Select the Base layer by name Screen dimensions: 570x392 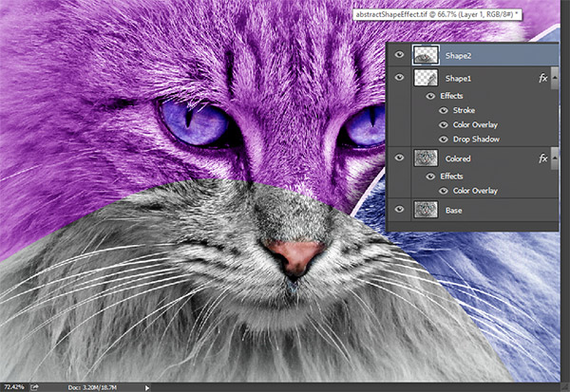pos(455,210)
